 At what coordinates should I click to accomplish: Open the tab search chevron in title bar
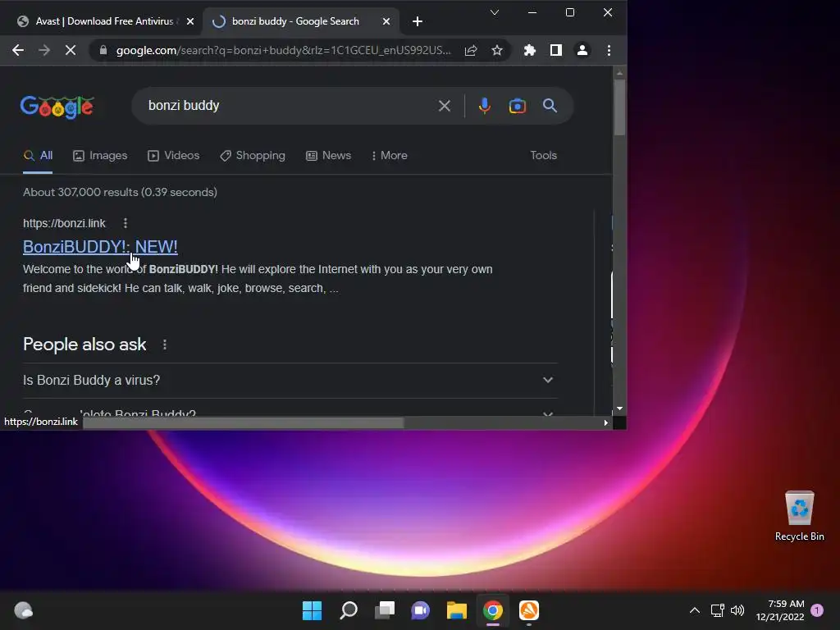tap(495, 12)
